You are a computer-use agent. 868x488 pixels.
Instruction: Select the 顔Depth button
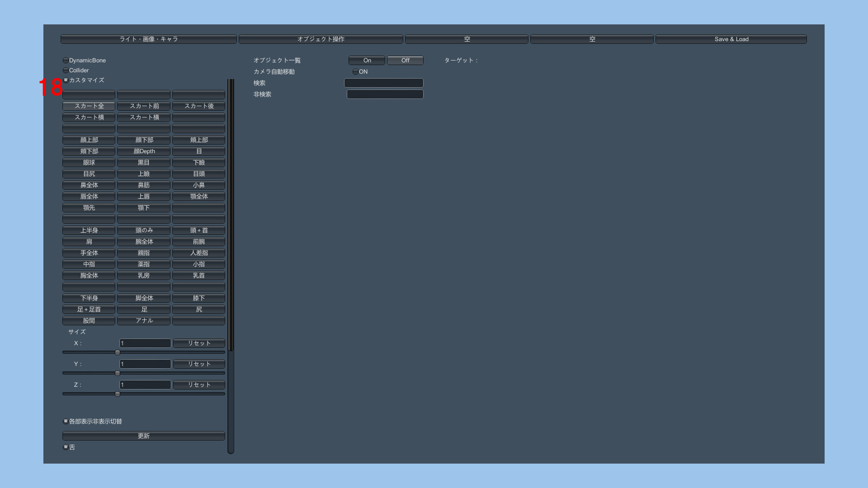click(144, 151)
